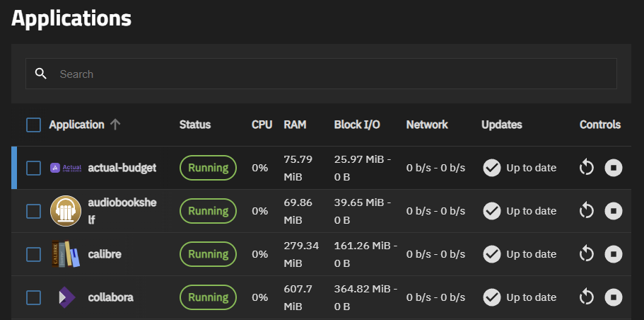Click the Network column header
Image resolution: width=644 pixels, height=320 pixels.
click(427, 125)
